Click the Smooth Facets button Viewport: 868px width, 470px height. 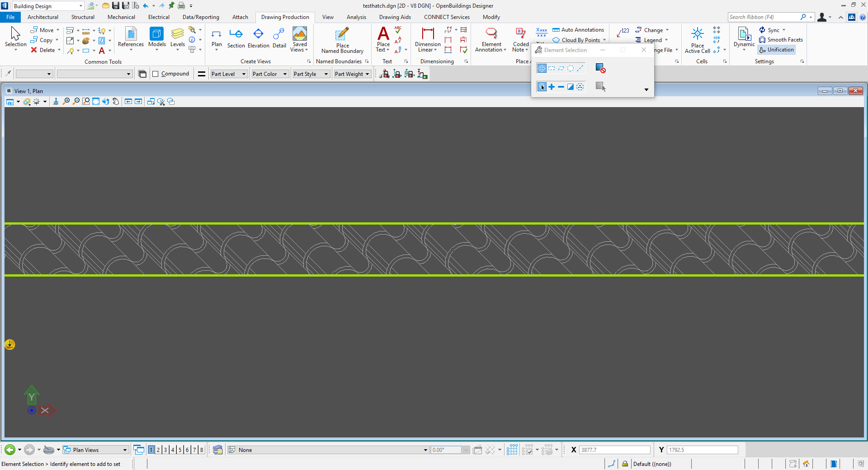coord(781,40)
